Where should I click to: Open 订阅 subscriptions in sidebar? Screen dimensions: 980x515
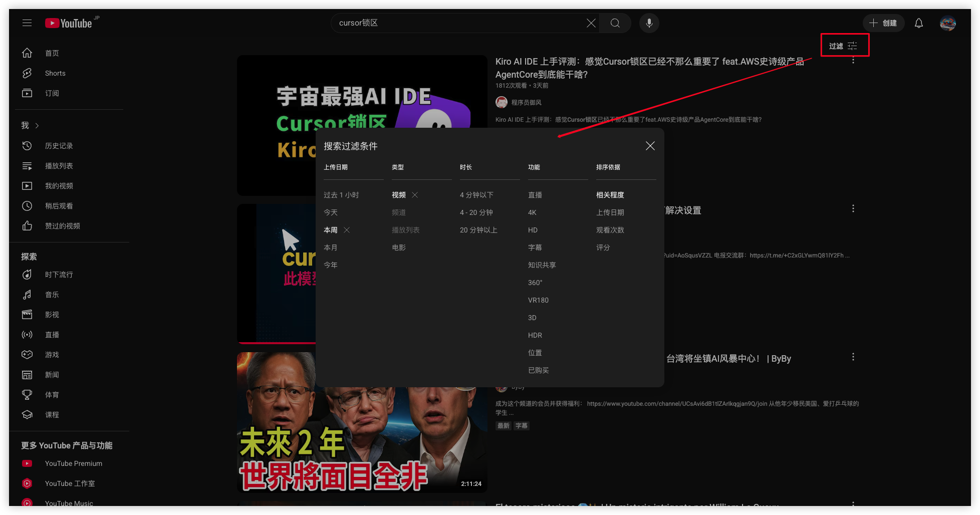point(69,93)
